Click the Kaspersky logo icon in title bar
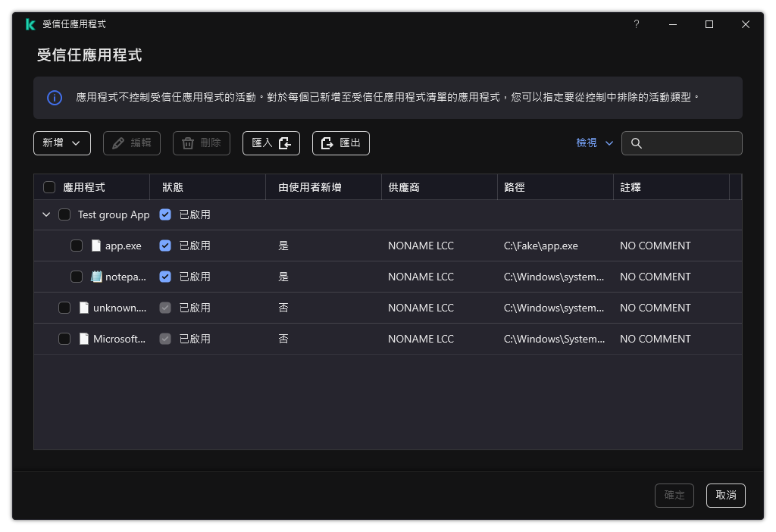The width and height of the screenshot is (776, 532). click(30, 23)
